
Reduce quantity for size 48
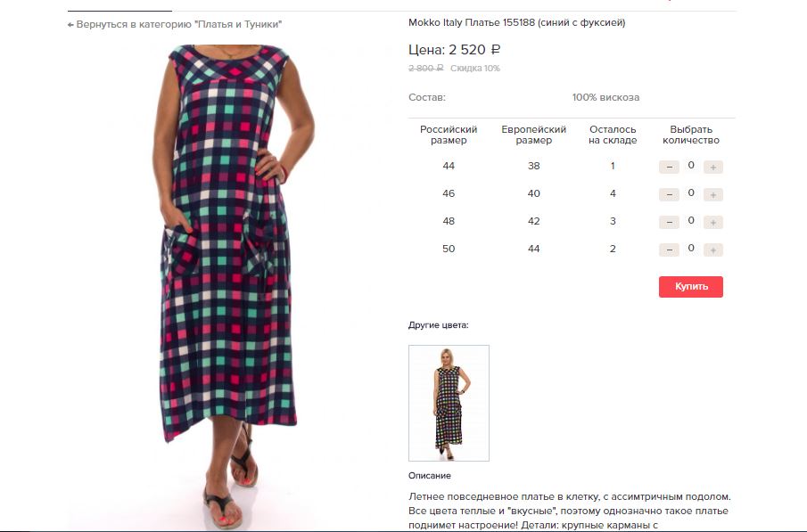tap(669, 222)
